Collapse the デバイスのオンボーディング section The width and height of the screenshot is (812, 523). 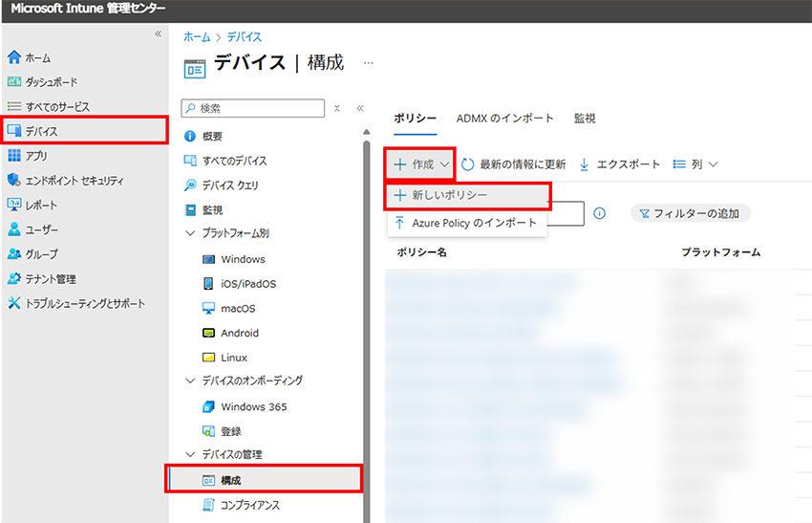click(x=190, y=381)
